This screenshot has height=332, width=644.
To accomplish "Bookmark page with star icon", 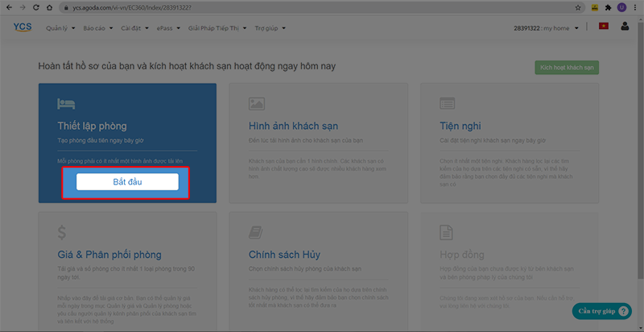I will point(578,7).
